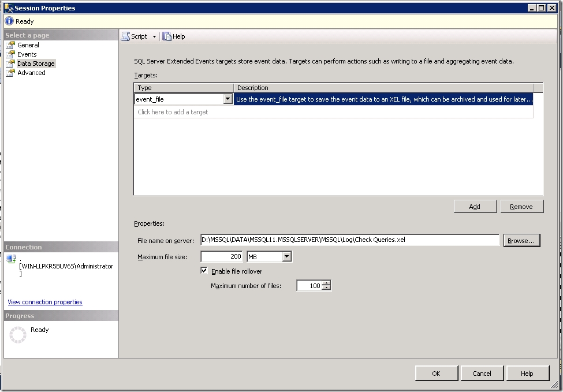
Task: Close the Session Properties window
Action: pyautogui.click(x=552, y=8)
